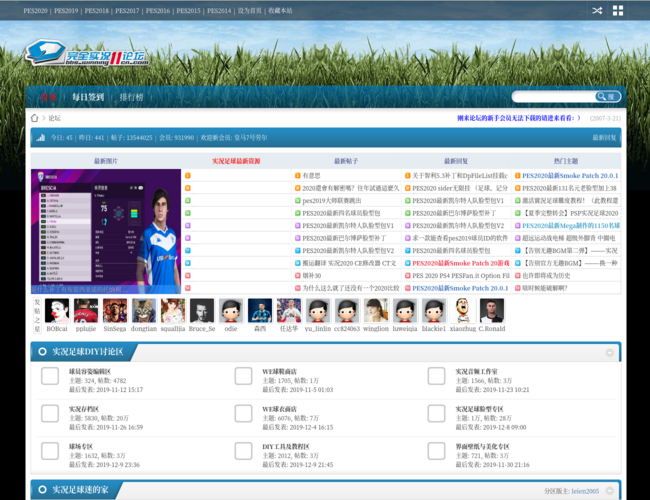Open the 每日签到 navigation tab
Viewport: 650px width, 500px height.
click(x=87, y=97)
